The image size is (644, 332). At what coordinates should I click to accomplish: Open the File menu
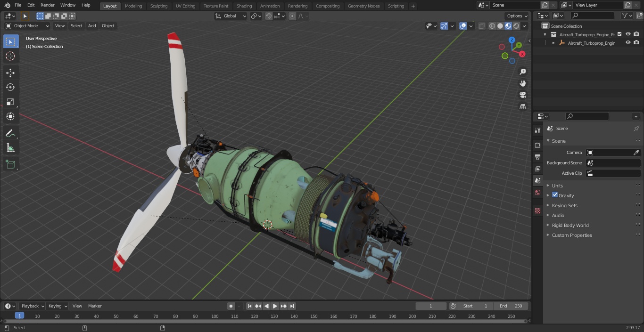(x=18, y=5)
